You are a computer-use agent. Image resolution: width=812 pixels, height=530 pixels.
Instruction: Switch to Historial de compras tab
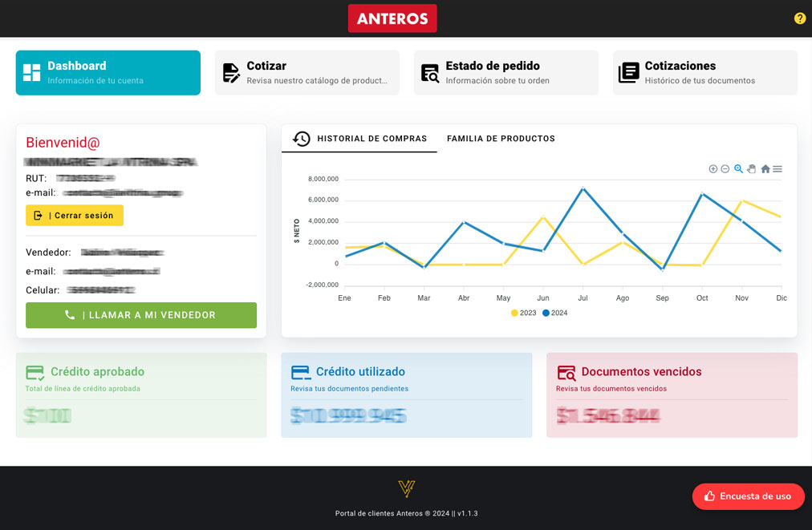point(359,139)
